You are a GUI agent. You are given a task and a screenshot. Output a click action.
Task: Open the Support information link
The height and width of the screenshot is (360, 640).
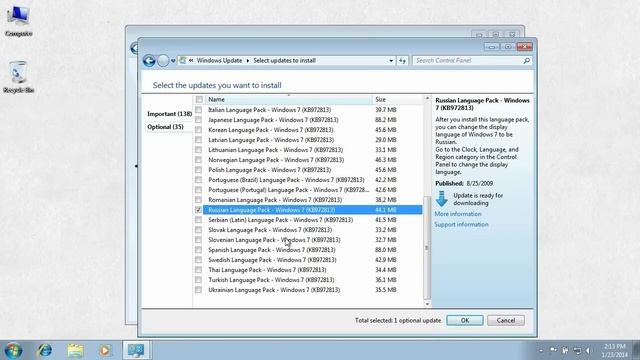tap(461, 224)
